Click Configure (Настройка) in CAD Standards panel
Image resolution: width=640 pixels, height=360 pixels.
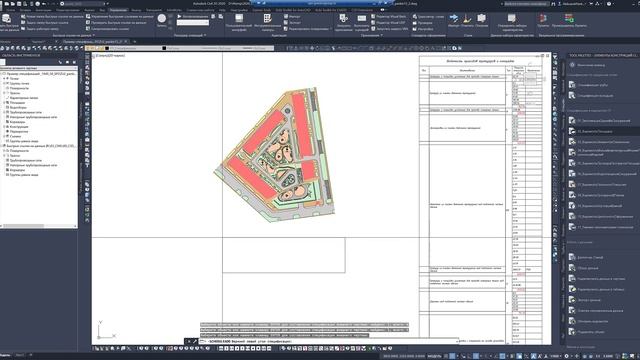[x=423, y=29]
